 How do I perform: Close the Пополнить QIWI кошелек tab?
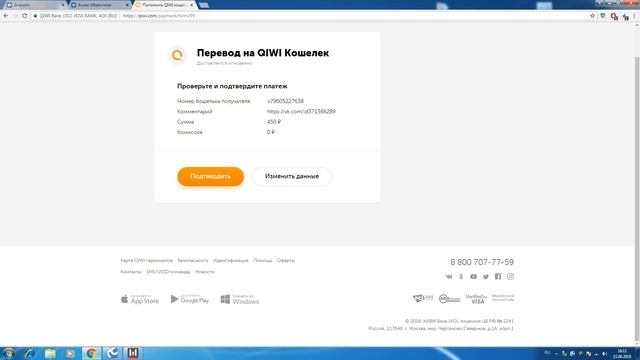point(191,5)
